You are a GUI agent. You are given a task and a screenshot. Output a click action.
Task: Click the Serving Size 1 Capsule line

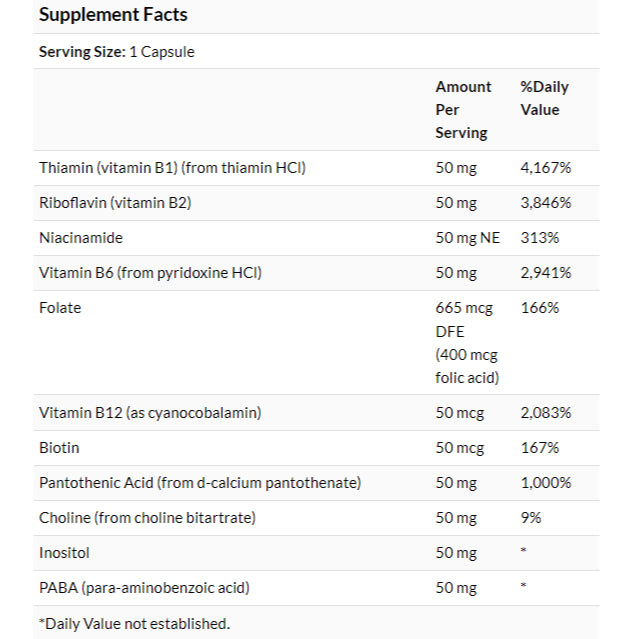(116, 52)
